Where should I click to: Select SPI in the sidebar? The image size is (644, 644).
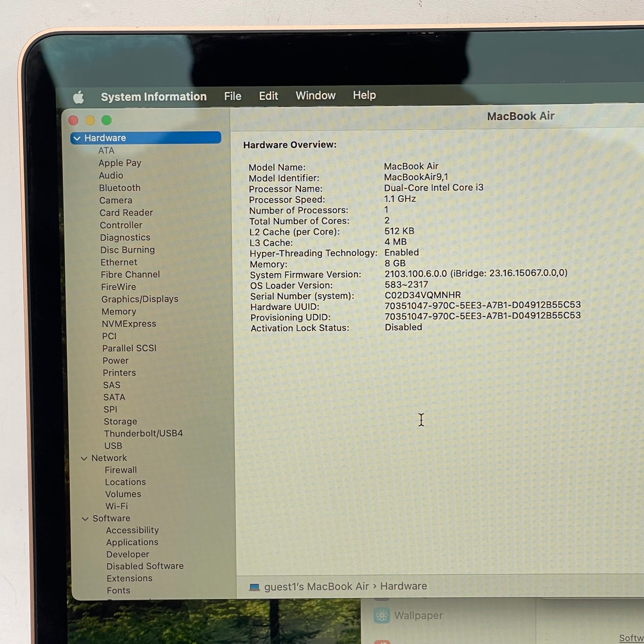click(x=111, y=409)
